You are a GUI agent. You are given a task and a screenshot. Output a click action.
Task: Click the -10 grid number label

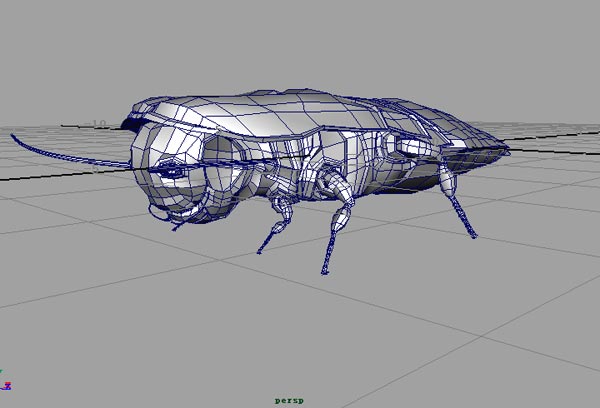(97, 124)
